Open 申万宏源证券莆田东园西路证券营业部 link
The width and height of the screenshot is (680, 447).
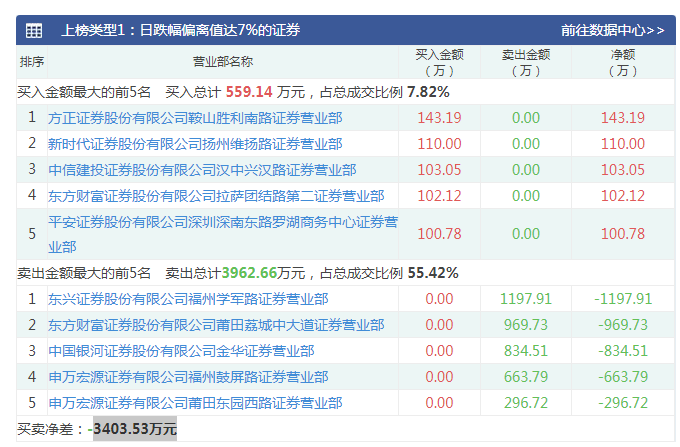click(x=195, y=403)
